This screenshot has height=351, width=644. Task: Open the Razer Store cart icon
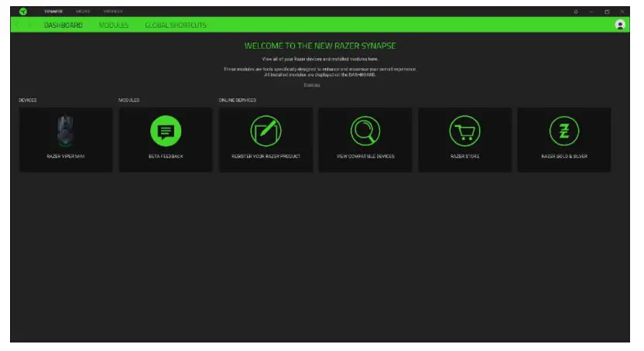pos(464,131)
